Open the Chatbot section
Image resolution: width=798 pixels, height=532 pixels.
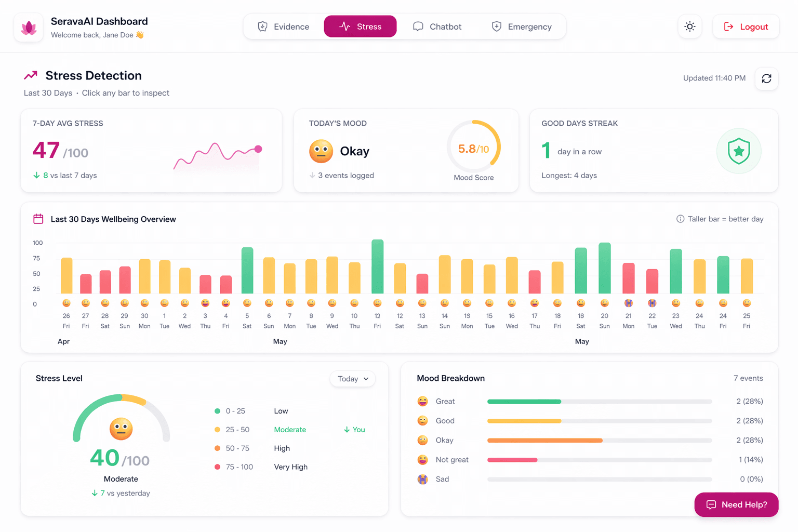pyautogui.click(x=437, y=26)
